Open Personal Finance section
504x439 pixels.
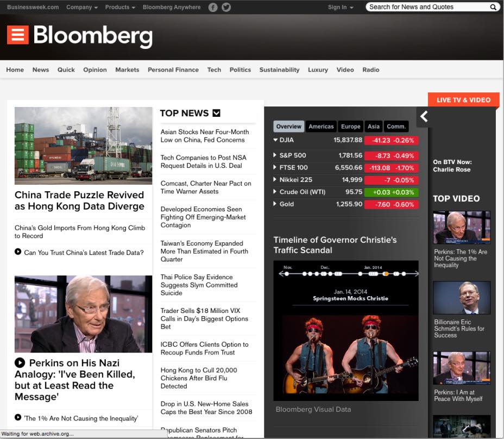173,70
